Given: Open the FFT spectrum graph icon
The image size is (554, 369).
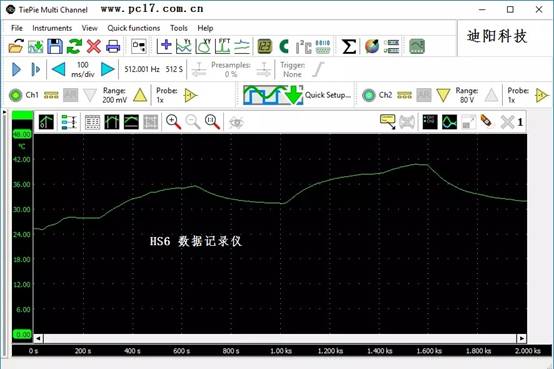Looking at the screenshot, I should click(x=223, y=46).
